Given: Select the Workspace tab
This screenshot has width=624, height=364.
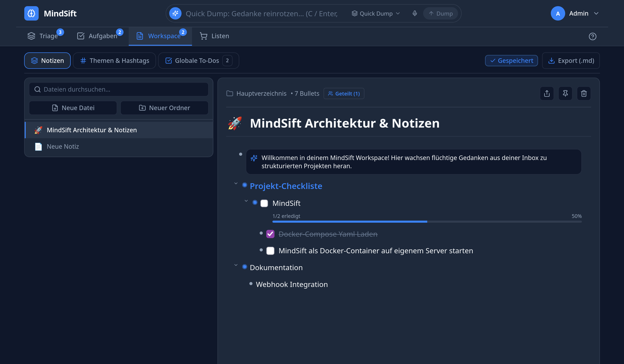Looking at the screenshot, I should click(160, 36).
